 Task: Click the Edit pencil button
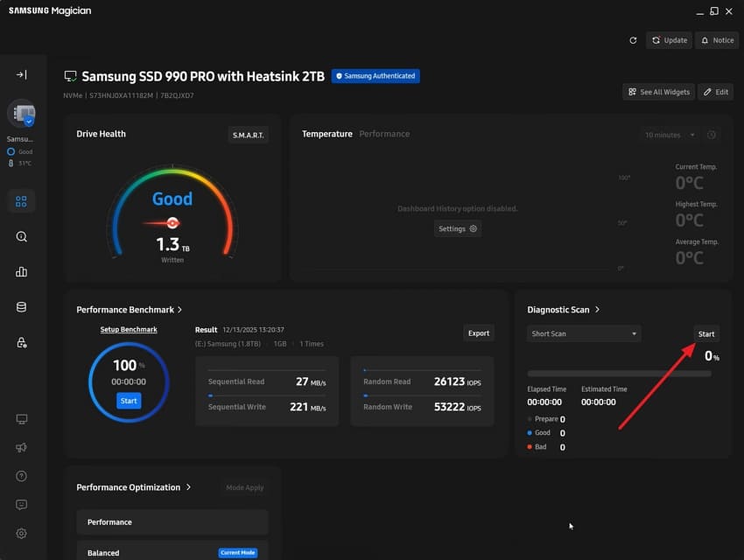(x=715, y=92)
